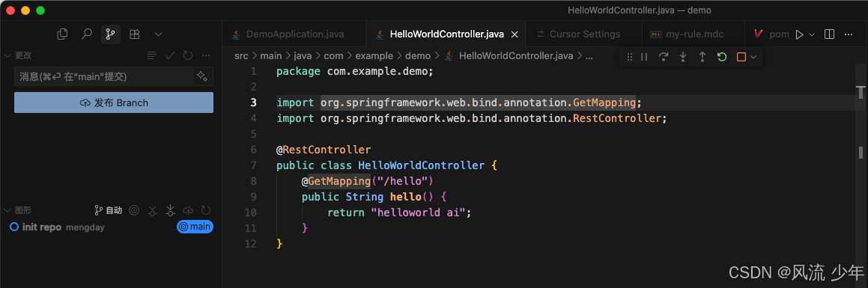Switch to DemoApplication.java tab
The width and height of the screenshot is (868, 288).
(x=294, y=34)
